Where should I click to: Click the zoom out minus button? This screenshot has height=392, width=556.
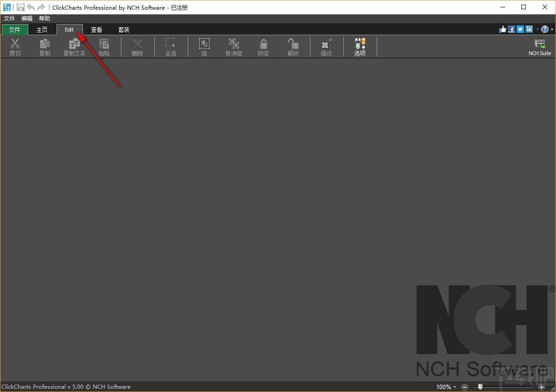(x=465, y=387)
